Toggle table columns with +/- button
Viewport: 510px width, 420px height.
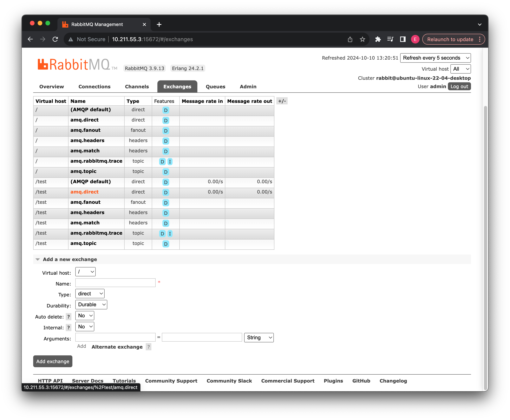tap(282, 101)
